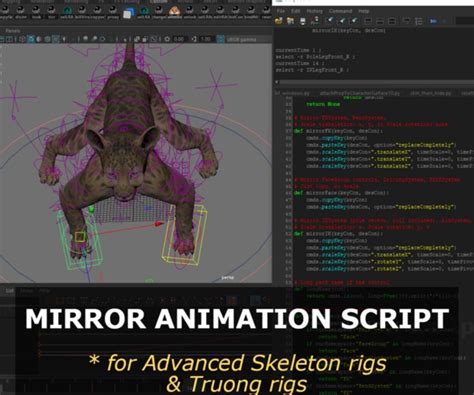Open the Script Editor History menu

tap(314, 11)
